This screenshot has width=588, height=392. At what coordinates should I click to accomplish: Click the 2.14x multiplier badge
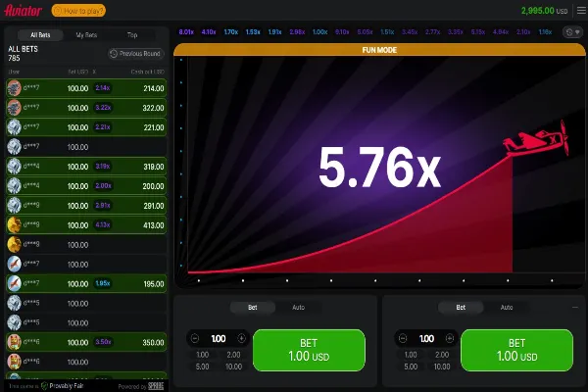click(x=102, y=88)
